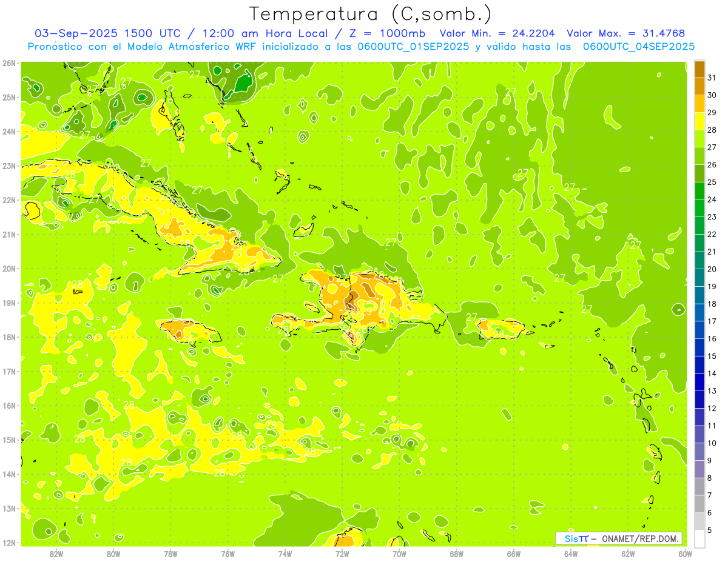Image resolution: width=728 pixels, height=562 pixels.
Task: Click the 24N latitude label
Action: [9, 132]
